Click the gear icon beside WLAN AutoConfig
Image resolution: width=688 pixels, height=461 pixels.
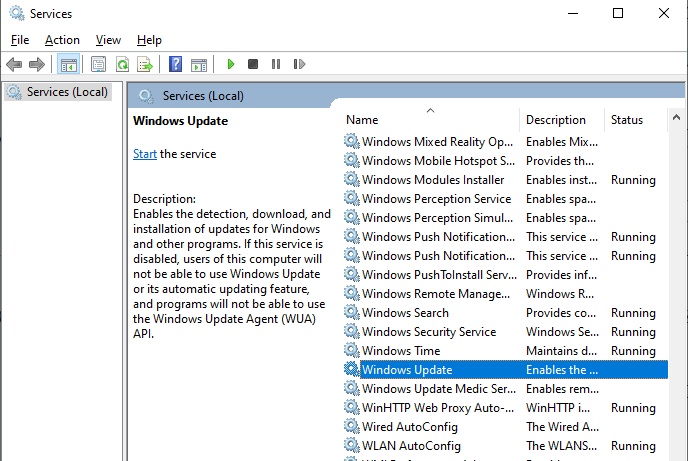[x=351, y=445]
